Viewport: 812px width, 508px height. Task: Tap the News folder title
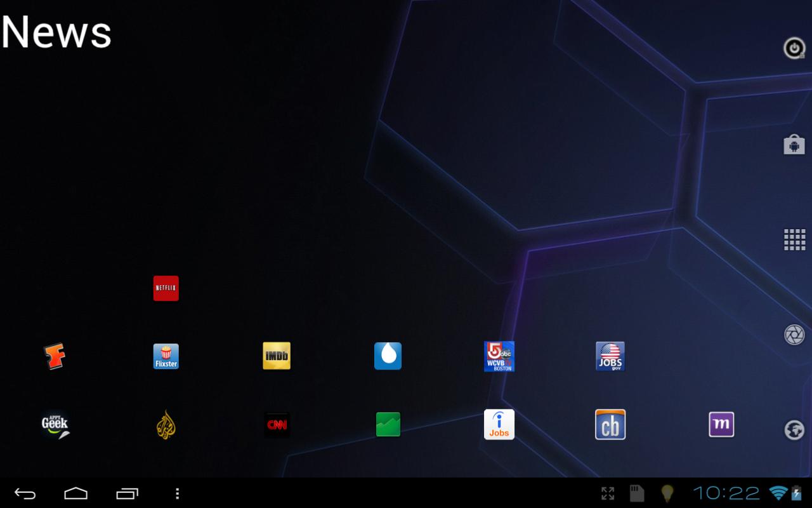tap(56, 32)
